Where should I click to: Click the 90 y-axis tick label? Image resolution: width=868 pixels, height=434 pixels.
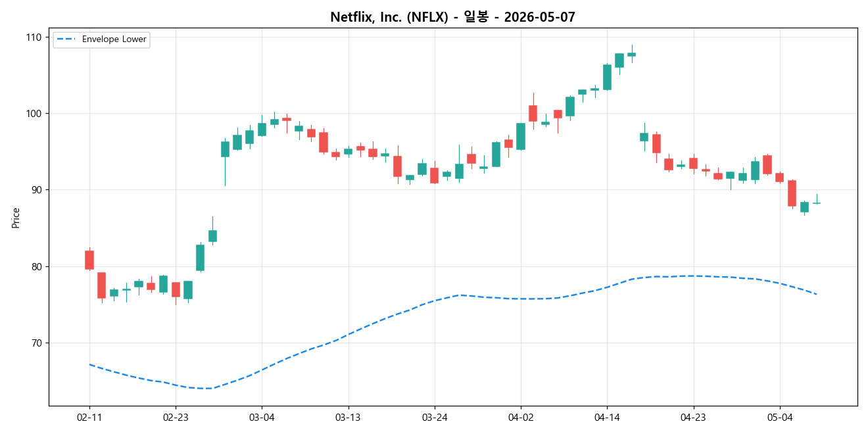pyautogui.click(x=36, y=190)
